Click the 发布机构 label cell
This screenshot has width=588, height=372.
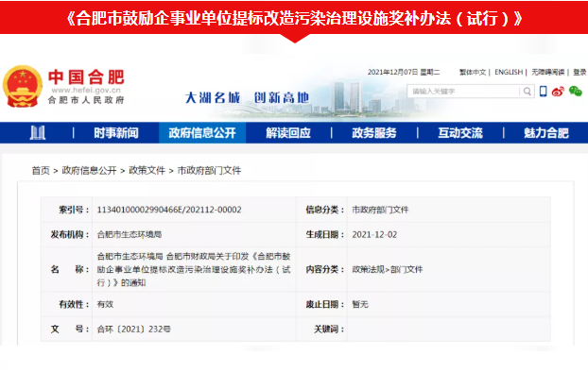point(67,234)
